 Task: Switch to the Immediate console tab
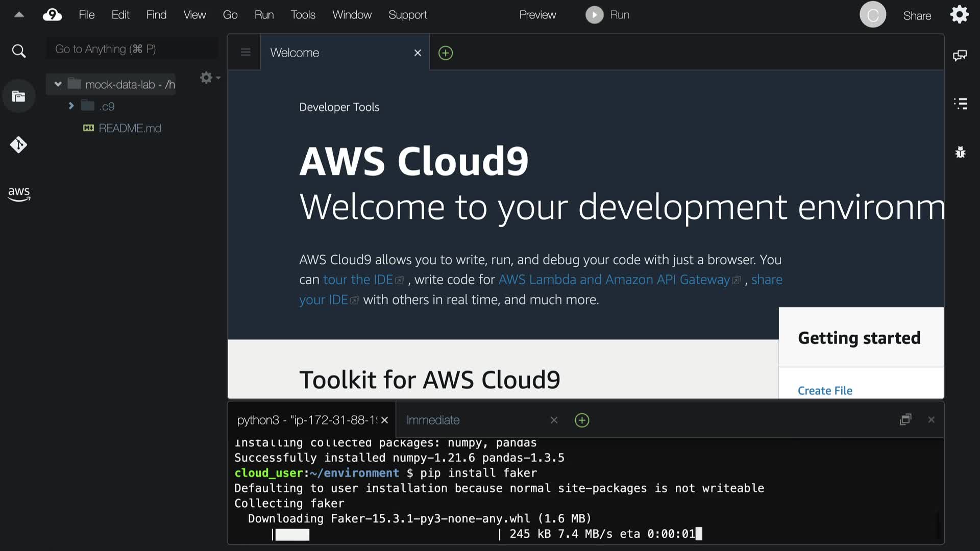point(433,420)
